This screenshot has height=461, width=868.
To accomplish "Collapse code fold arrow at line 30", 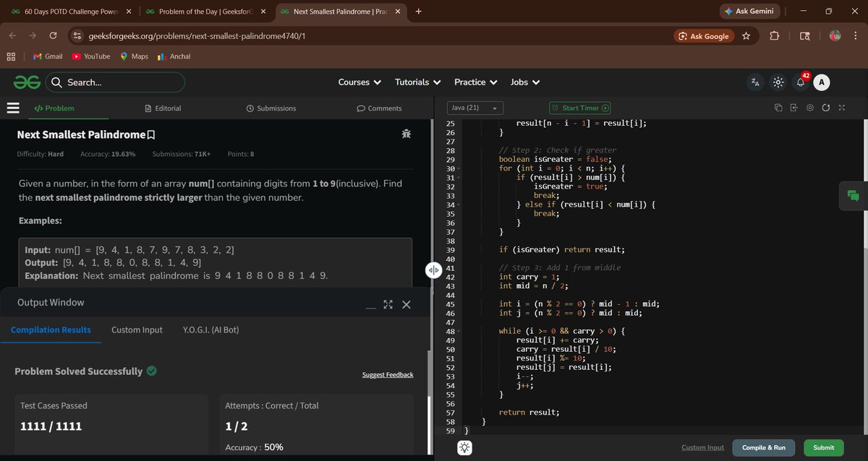I will (x=459, y=168).
